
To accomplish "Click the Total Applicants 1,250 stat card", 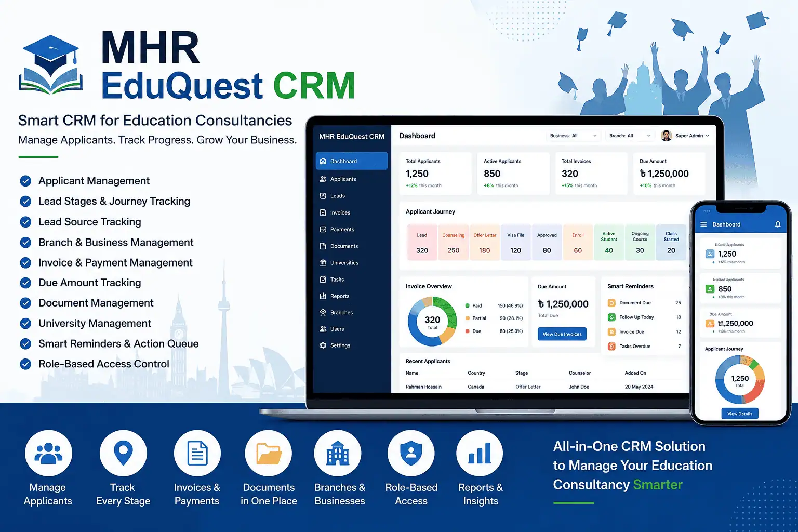I will (x=435, y=174).
